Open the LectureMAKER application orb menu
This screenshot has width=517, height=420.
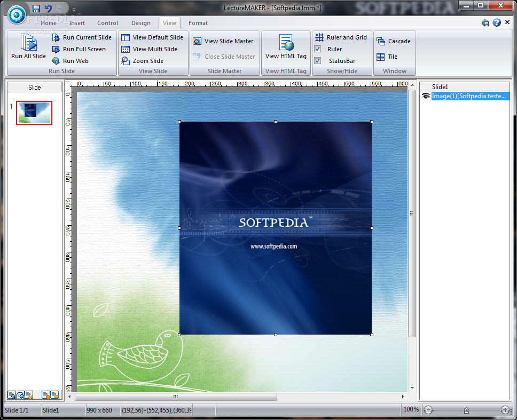point(17,14)
